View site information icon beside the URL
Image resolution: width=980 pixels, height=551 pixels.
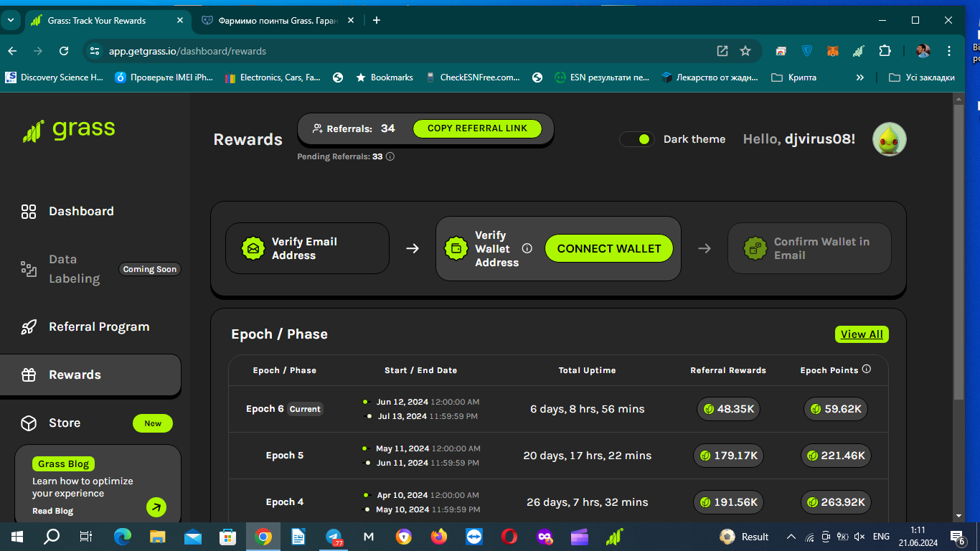click(x=95, y=51)
